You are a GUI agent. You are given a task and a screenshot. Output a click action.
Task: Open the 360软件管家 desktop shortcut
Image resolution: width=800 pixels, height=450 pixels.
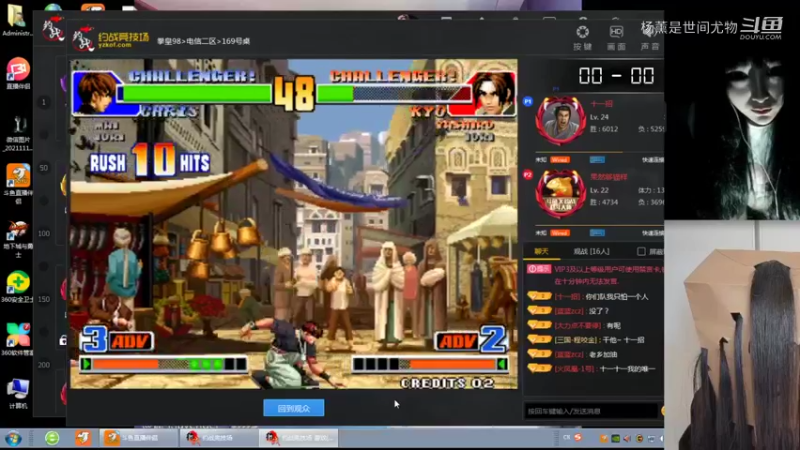18,340
